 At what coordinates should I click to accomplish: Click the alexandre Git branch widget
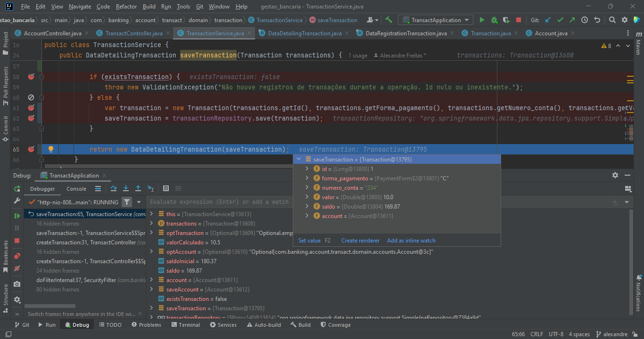(611, 334)
